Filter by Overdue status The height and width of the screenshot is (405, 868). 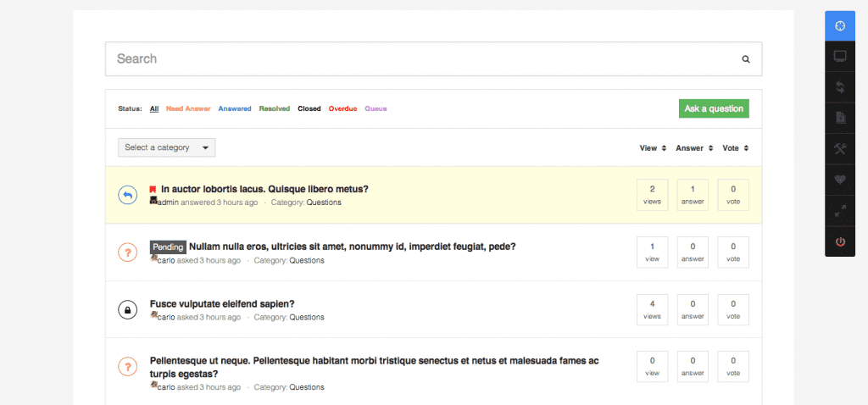point(342,108)
